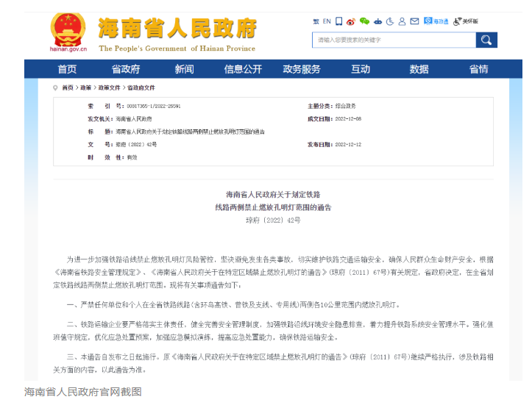Click the 主题分类 value 综合政务
The width and height of the screenshot is (532, 405).
[x=345, y=106]
